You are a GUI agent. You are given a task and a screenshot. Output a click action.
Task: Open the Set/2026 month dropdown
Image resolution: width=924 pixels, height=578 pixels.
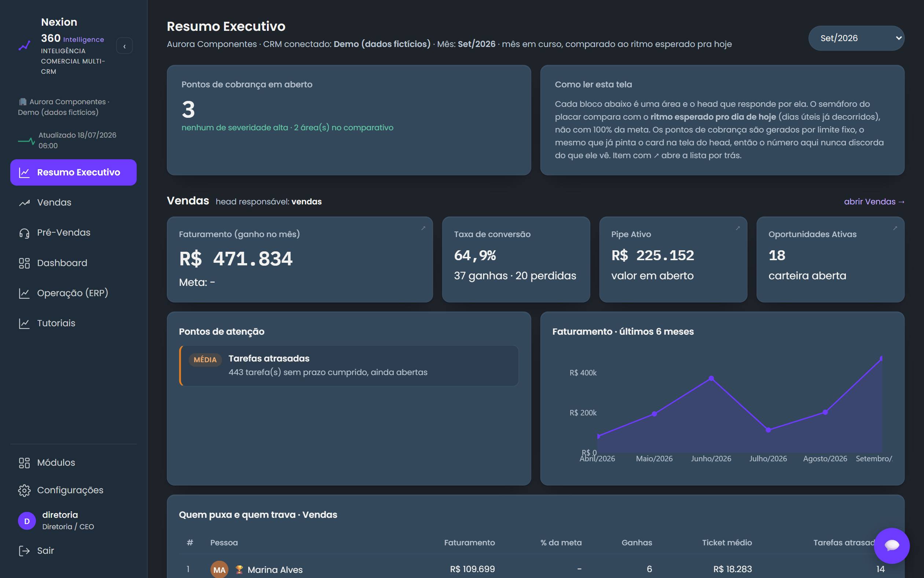[x=856, y=38]
